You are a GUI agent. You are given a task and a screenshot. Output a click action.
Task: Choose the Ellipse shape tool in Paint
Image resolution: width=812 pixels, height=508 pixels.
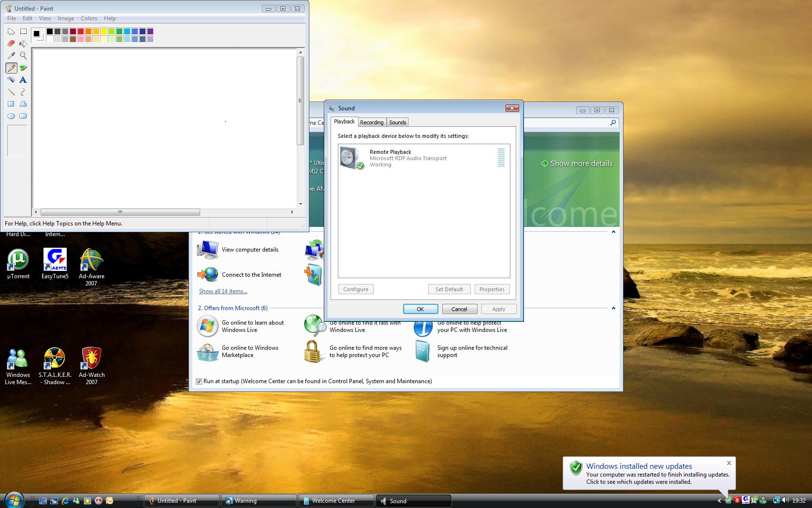coord(11,116)
